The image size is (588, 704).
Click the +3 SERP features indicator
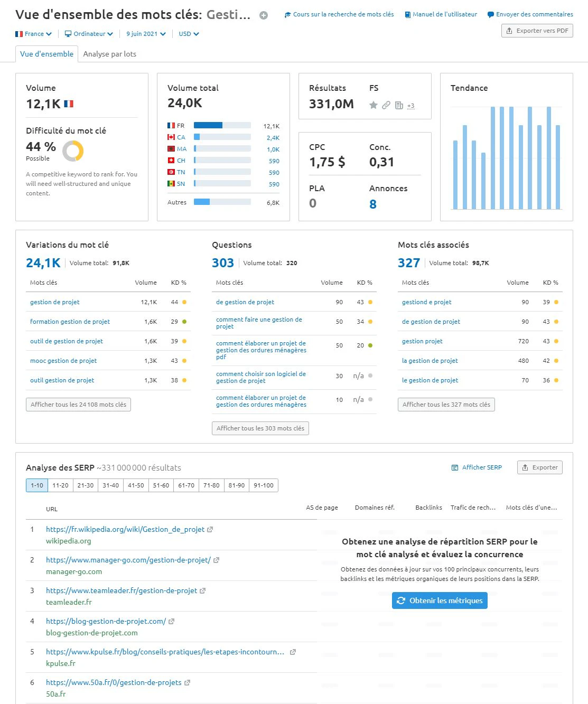point(411,106)
